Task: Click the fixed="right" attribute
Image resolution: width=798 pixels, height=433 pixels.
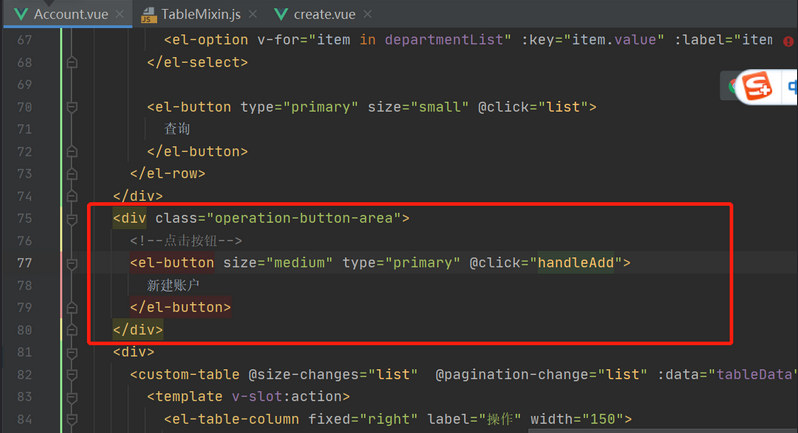Action: (363, 419)
